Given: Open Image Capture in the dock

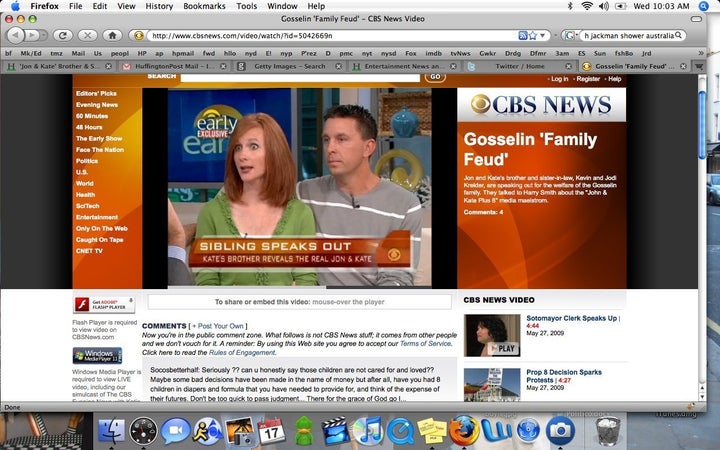Looking at the screenshot, I should click(x=239, y=431).
